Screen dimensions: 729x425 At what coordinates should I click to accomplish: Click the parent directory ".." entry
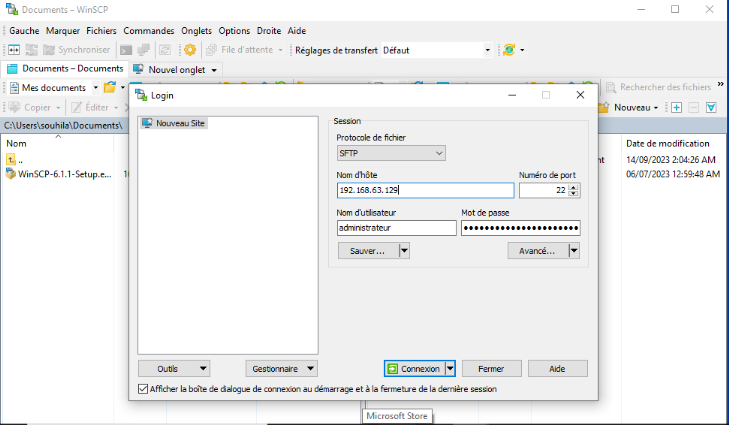(x=14, y=159)
